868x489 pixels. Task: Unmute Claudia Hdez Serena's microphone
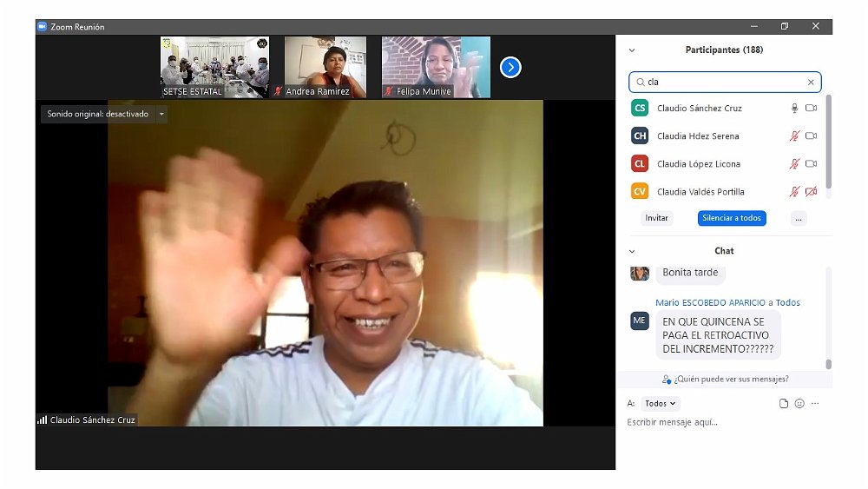(x=793, y=136)
